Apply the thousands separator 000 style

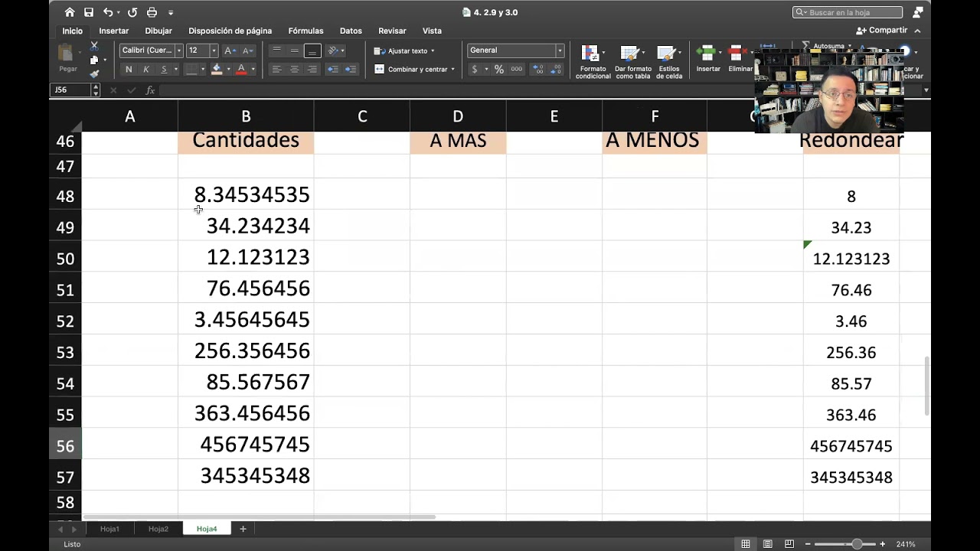pyautogui.click(x=517, y=70)
